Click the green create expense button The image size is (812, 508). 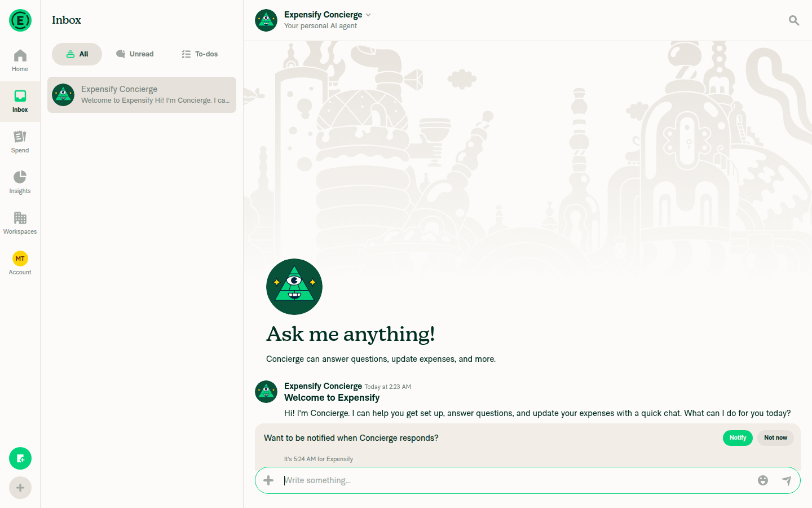click(x=20, y=458)
